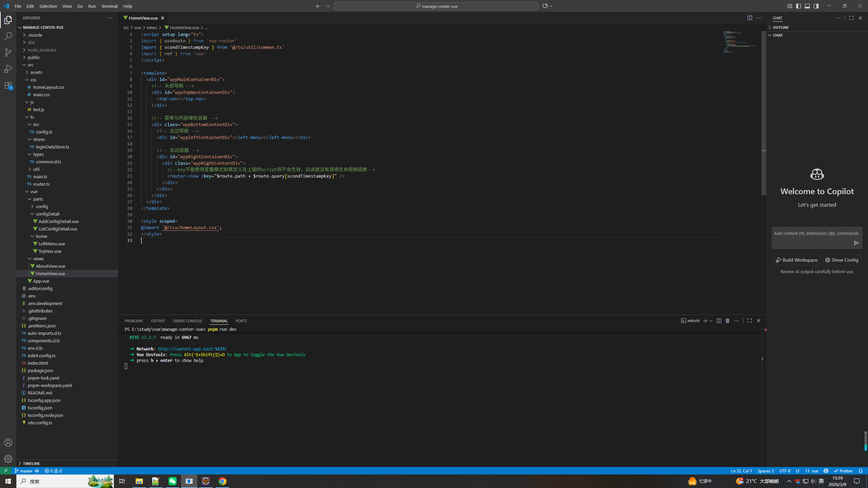Collapse the css folder
This screenshot has height=488, width=868.
coord(67,80)
